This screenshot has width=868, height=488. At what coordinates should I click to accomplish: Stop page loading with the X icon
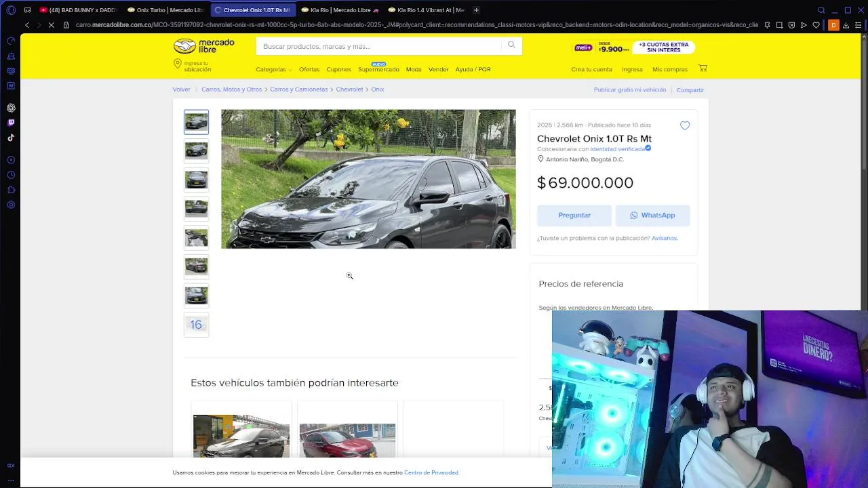click(x=51, y=25)
